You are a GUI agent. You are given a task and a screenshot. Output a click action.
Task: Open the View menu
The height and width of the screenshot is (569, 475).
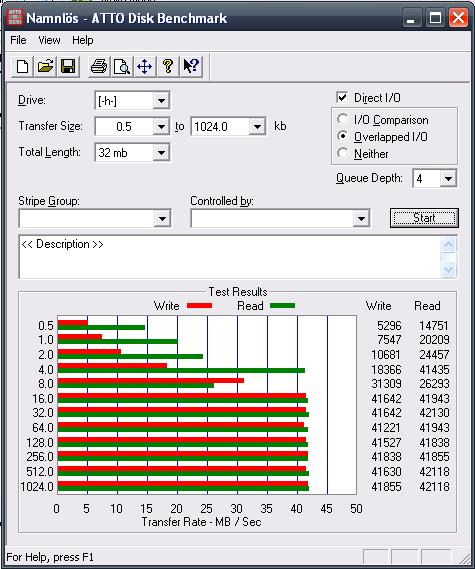pyautogui.click(x=49, y=40)
